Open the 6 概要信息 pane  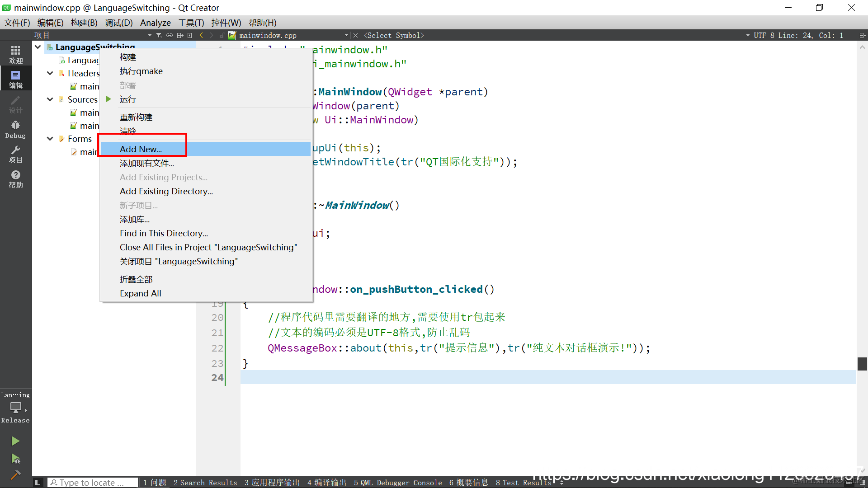(469, 483)
